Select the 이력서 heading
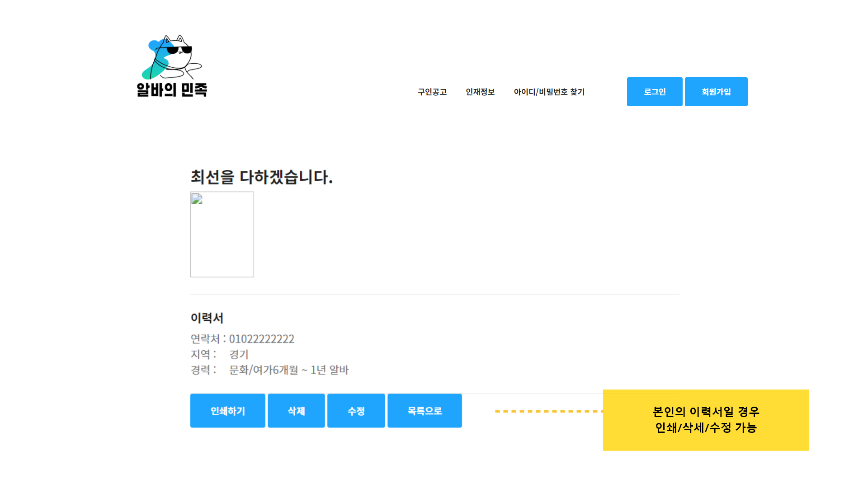 point(207,318)
